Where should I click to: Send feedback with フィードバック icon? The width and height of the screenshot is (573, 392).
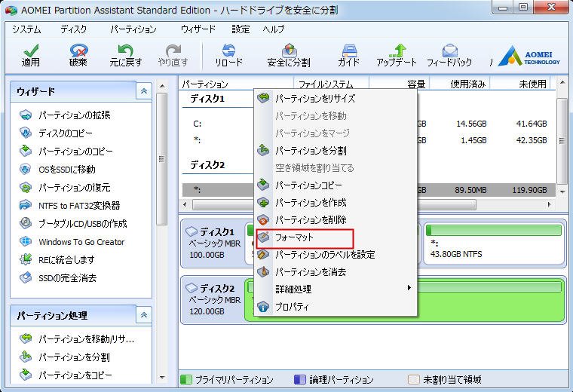pos(449,56)
